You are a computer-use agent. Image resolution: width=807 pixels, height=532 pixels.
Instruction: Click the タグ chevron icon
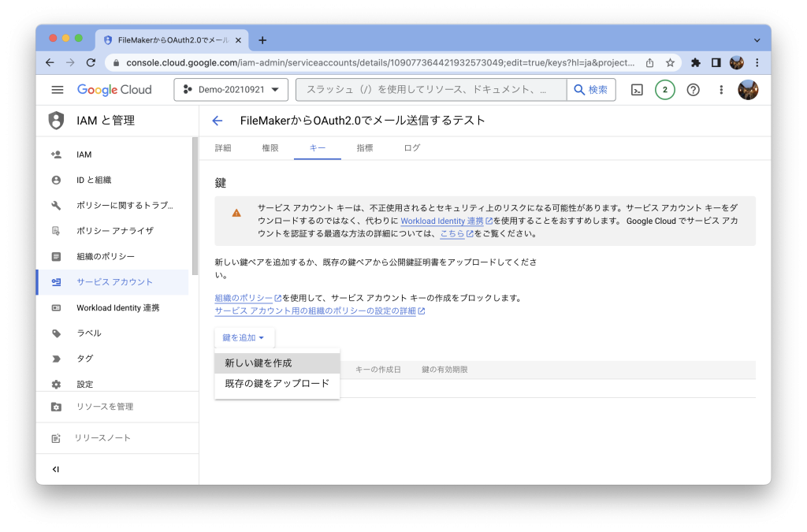coord(56,359)
